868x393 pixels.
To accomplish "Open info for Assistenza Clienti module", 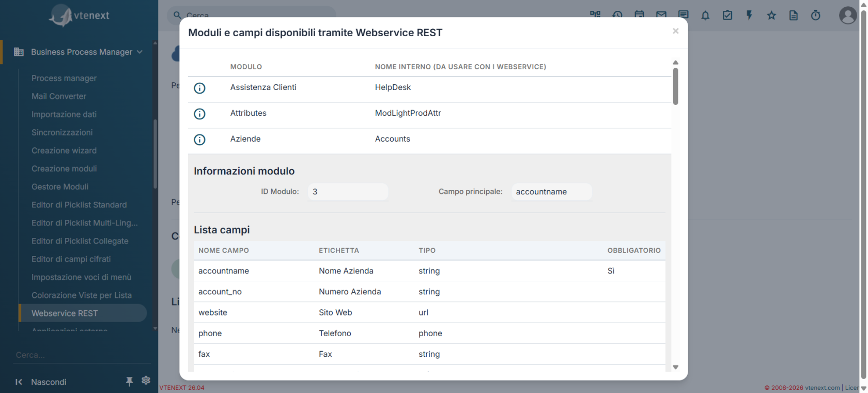I will (199, 88).
